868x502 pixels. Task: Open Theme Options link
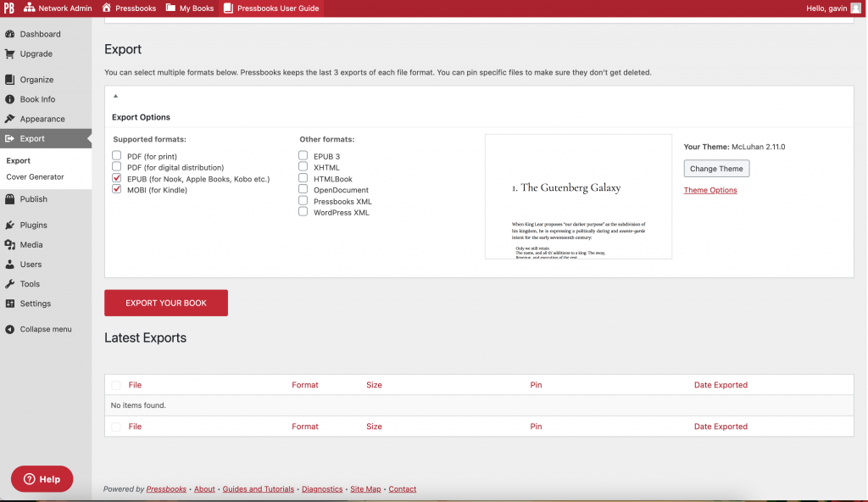point(710,190)
